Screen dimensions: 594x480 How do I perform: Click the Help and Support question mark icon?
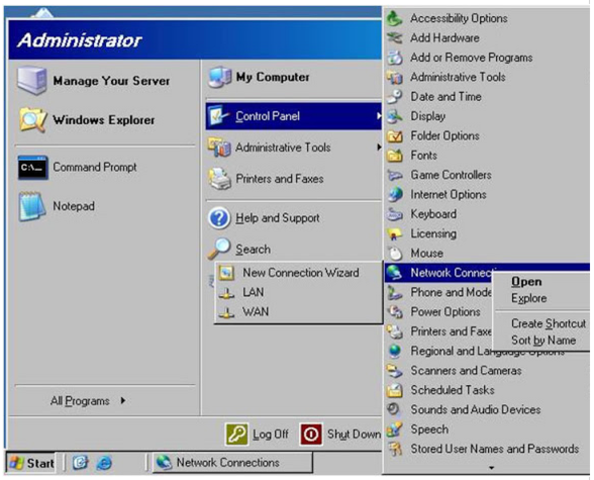click(x=219, y=218)
